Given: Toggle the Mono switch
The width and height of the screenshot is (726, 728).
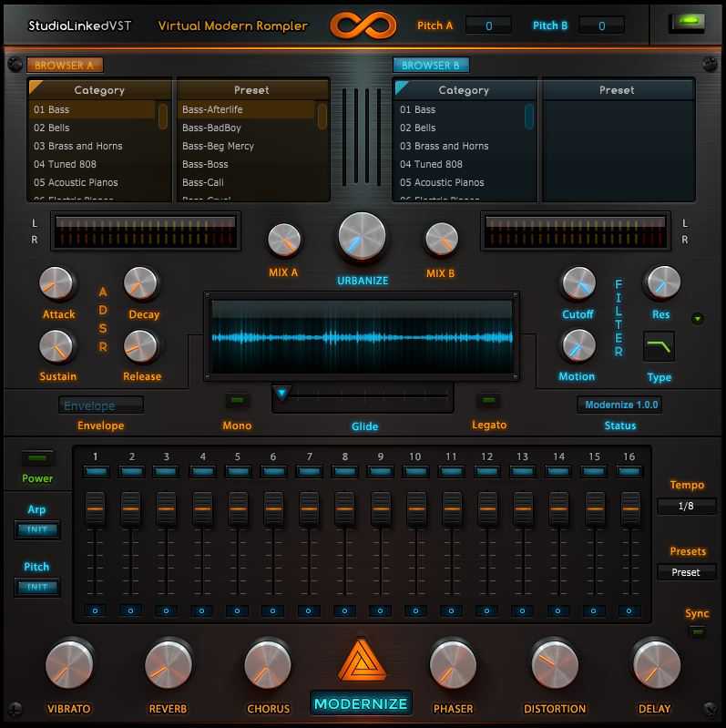Looking at the screenshot, I should tap(237, 400).
